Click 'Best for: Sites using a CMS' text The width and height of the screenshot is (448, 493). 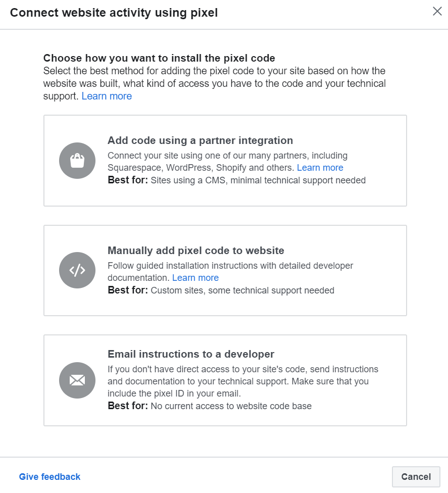[236, 180]
